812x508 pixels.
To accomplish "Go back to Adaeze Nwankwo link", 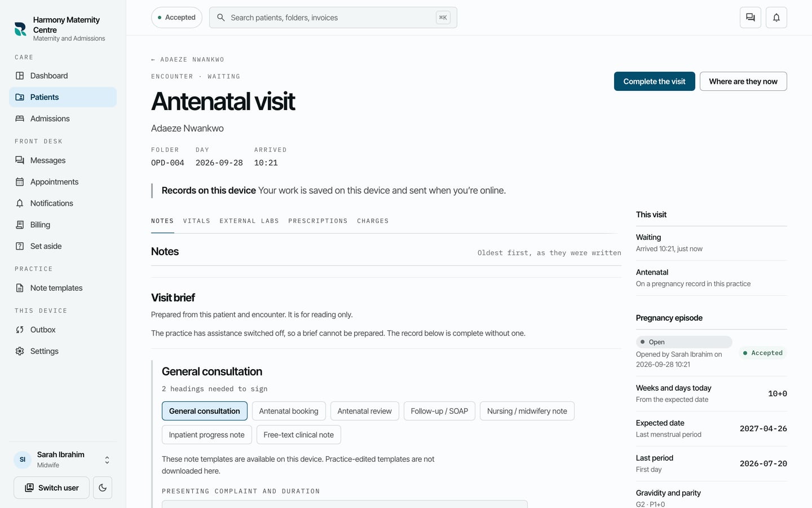I will (x=188, y=59).
